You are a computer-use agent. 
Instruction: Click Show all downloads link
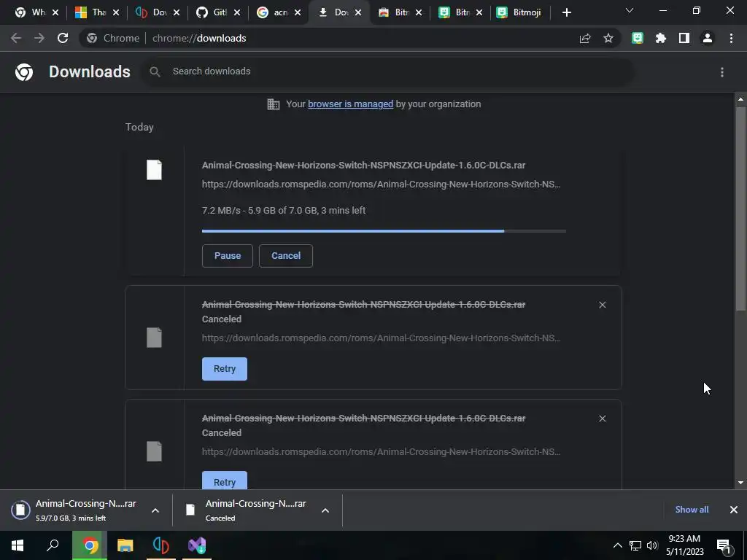pos(692,510)
